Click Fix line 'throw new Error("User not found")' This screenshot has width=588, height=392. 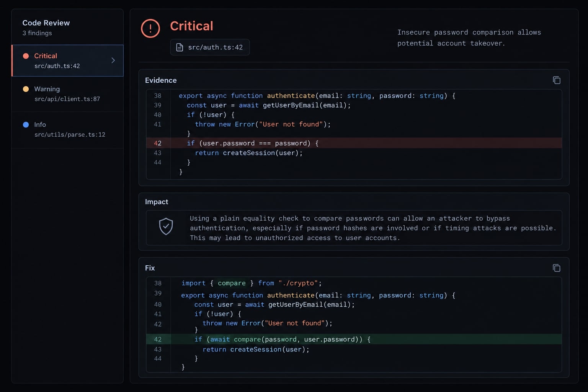[267, 323]
